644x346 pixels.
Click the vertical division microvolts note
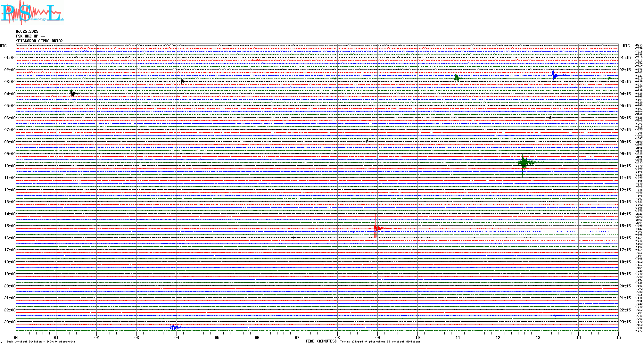[41, 342]
